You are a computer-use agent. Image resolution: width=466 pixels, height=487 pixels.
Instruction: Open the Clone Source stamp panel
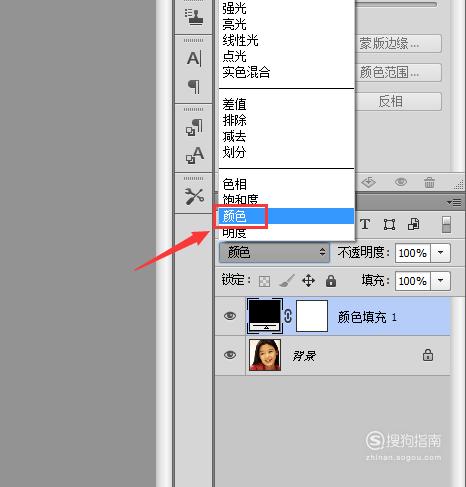coord(194,17)
